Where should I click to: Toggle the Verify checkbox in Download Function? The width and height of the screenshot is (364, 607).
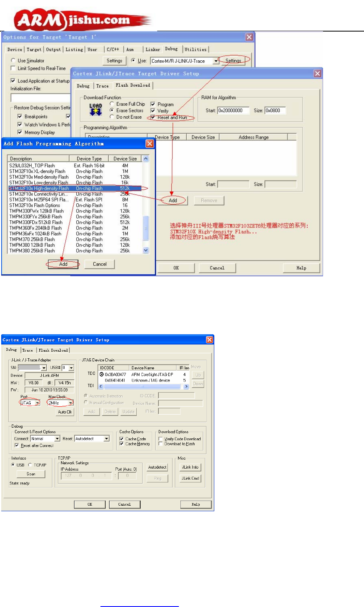click(153, 111)
